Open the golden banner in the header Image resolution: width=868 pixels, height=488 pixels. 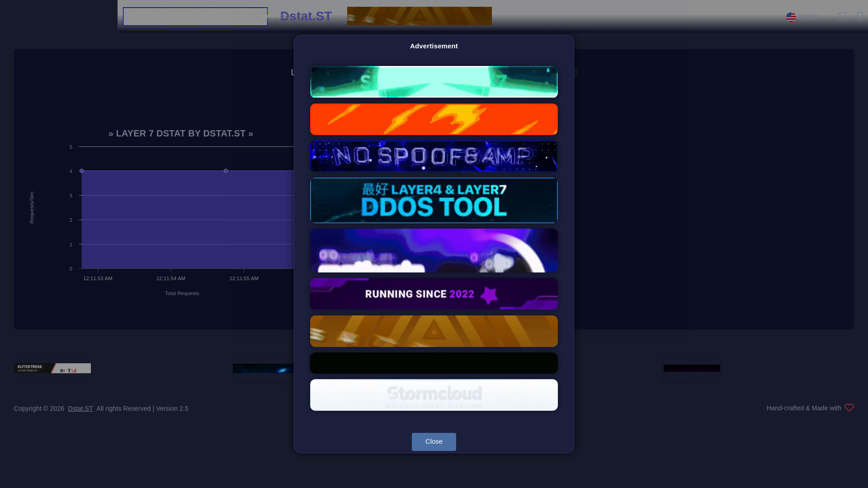click(419, 16)
